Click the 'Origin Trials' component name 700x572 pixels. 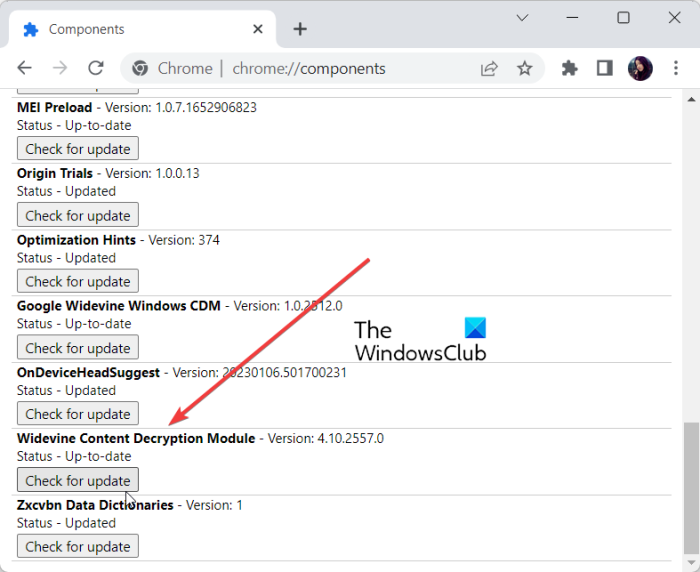click(55, 173)
